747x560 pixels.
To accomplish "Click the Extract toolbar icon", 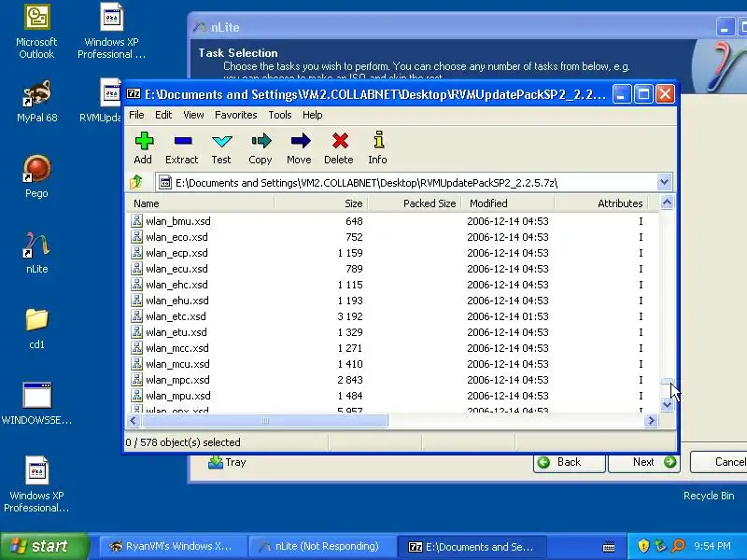I will [x=183, y=141].
